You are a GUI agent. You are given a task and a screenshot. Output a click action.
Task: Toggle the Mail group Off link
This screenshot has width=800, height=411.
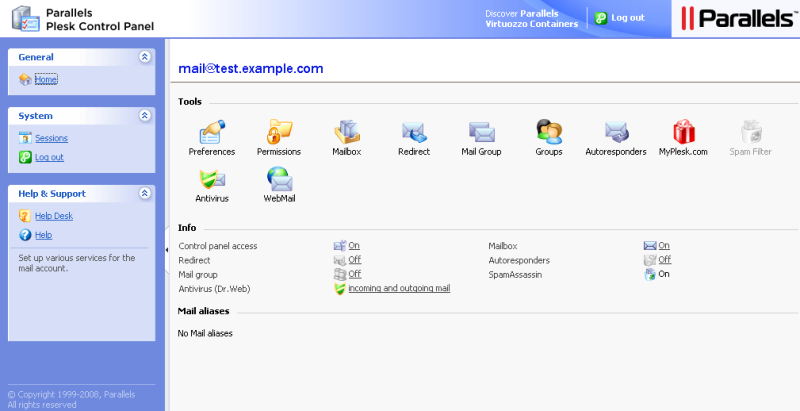(x=355, y=274)
